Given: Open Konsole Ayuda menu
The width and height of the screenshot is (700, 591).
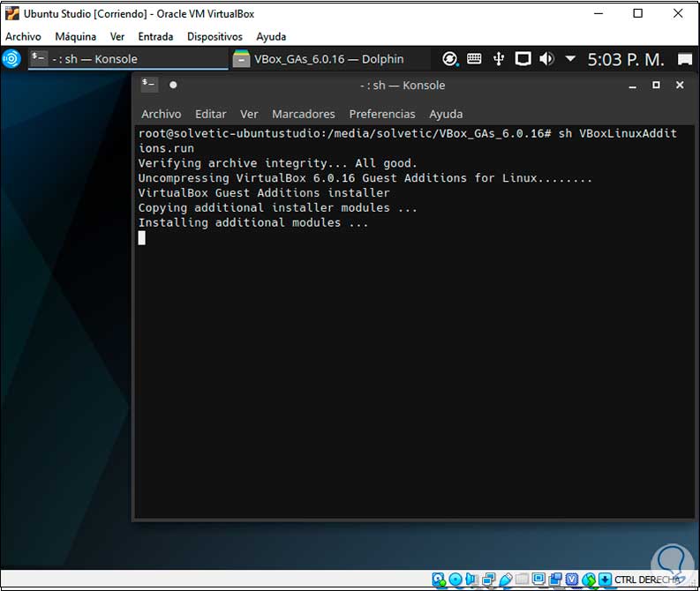Looking at the screenshot, I should click(446, 114).
